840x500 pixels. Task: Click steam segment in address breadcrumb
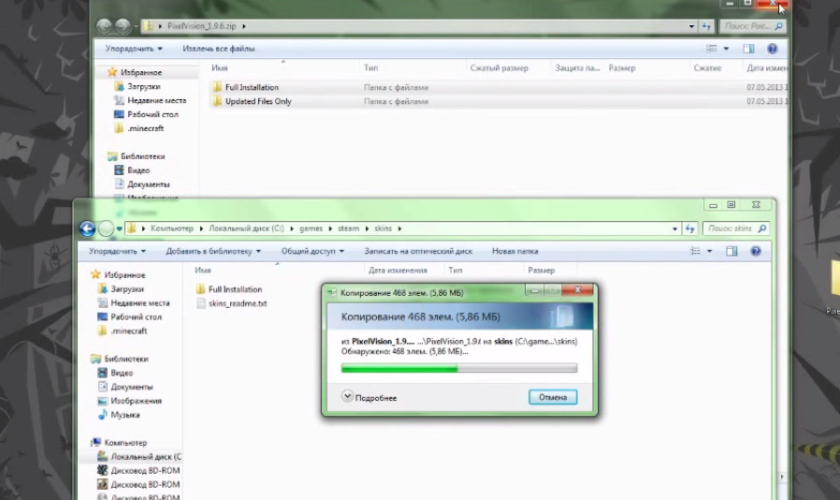point(348,229)
